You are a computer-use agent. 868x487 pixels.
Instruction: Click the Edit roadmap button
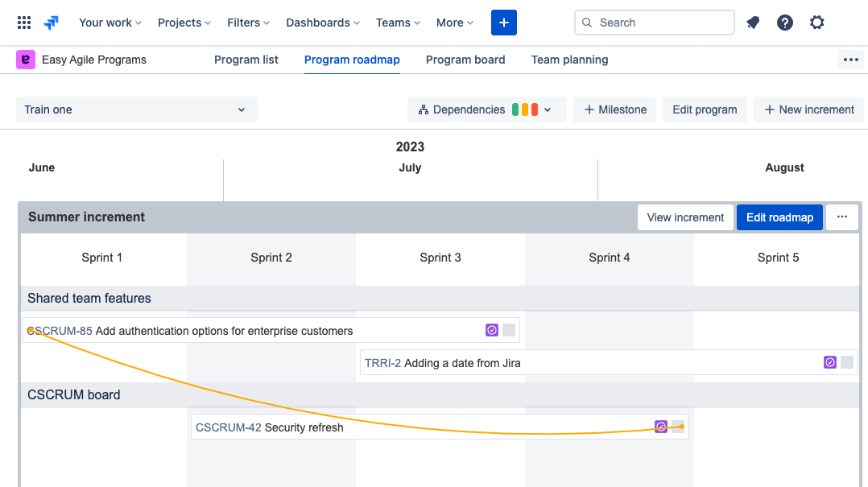point(779,217)
